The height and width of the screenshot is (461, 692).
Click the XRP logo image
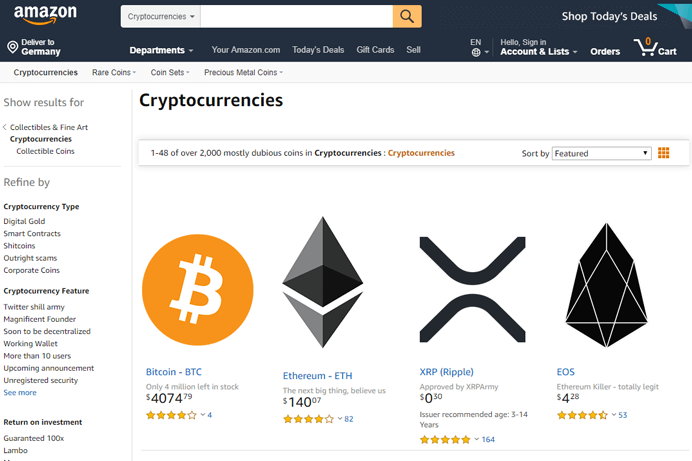coord(472,289)
